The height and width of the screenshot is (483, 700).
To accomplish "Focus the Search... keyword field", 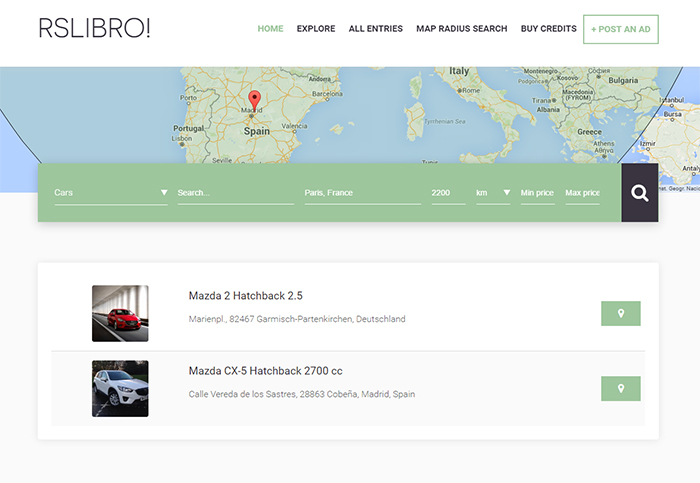I will (236, 193).
